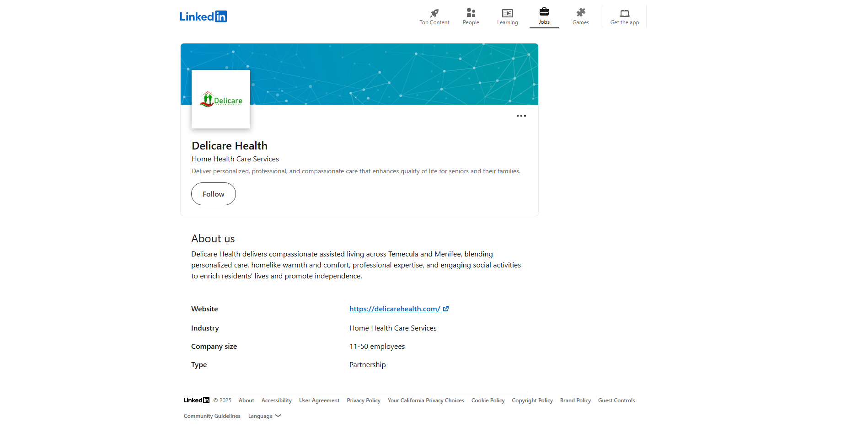Open the Community Guidelines link

[212, 416]
